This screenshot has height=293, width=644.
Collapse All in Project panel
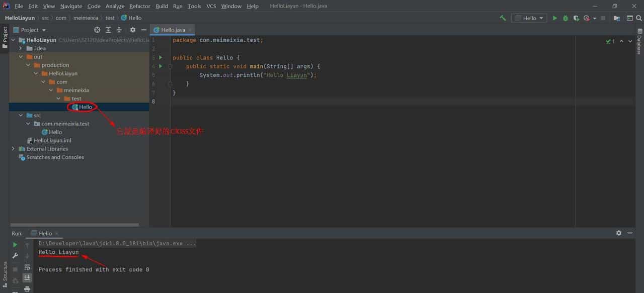[x=119, y=30]
